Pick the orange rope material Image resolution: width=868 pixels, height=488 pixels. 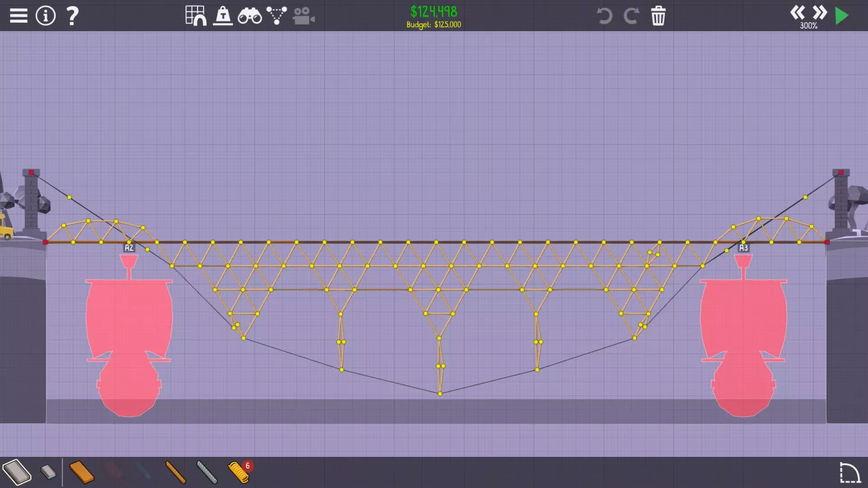pyautogui.click(x=175, y=472)
